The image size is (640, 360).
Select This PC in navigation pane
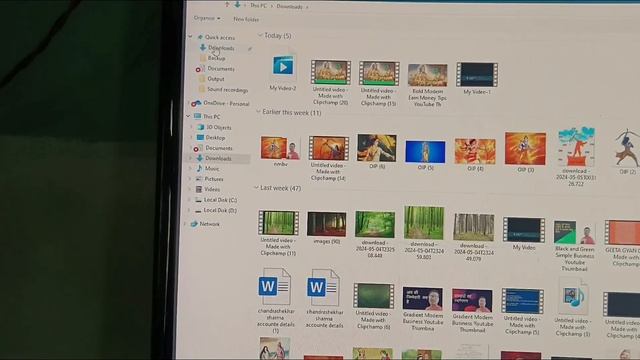coord(211,116)
